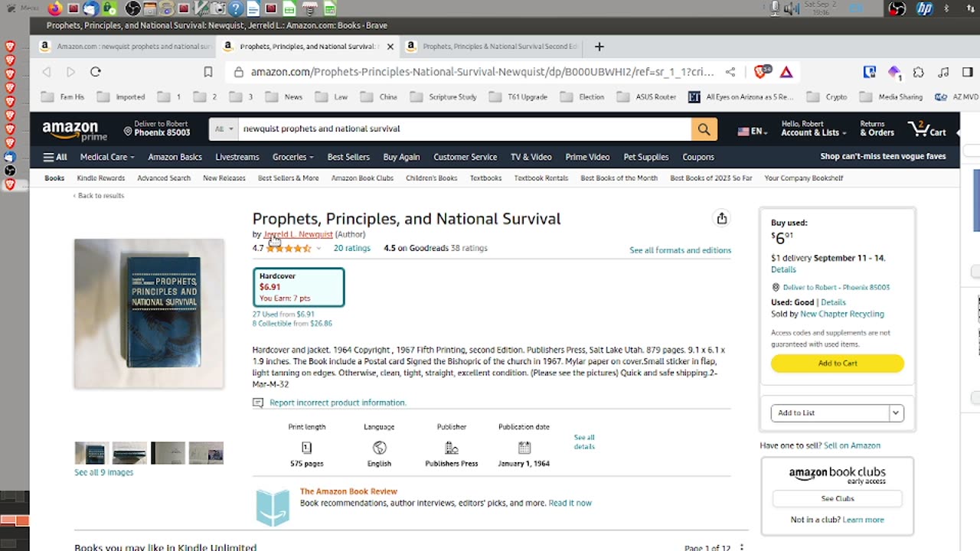Screen dimensions: 980x551
Task: Open the All hamburger menu
Action: coord(55,157)
